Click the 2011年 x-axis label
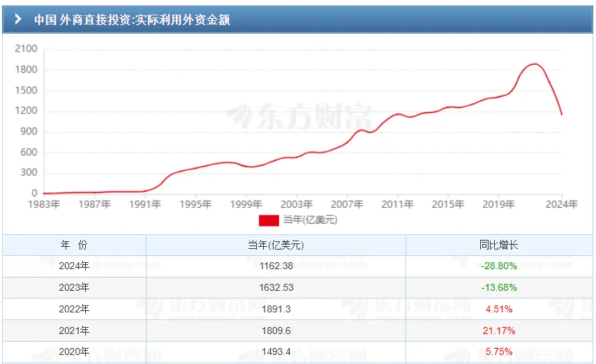596x364 pixels. point(397,204)
